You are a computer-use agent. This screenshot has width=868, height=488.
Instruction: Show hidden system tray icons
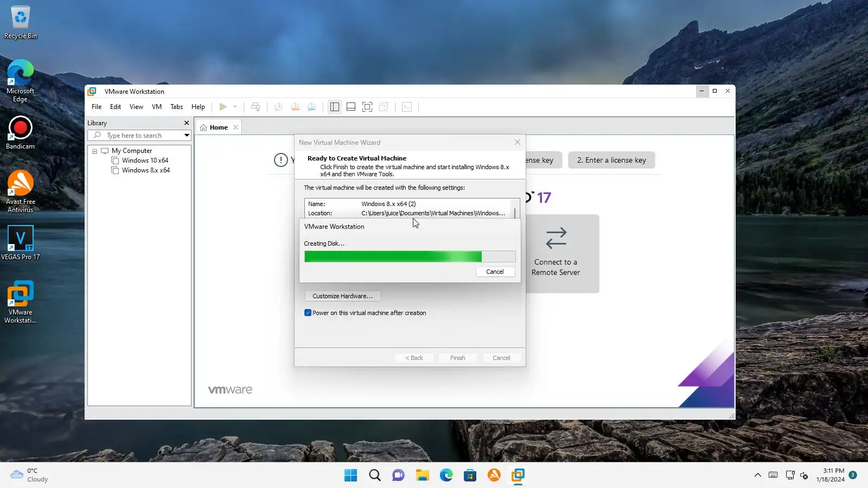pos(757,476)
